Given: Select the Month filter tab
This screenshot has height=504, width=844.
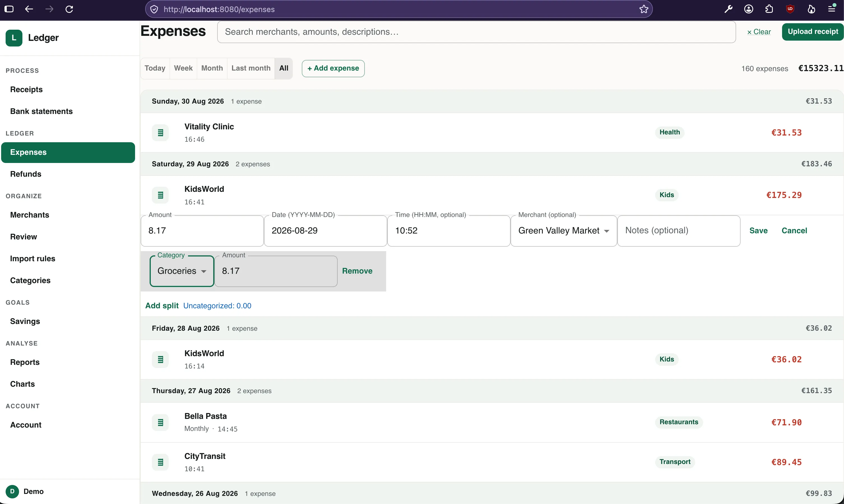Looking at the screenshot, I should [212, 68].
